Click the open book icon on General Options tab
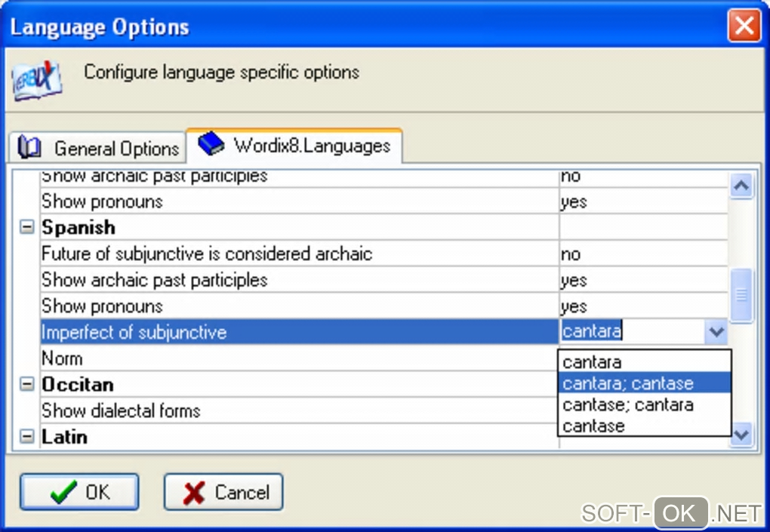This screenshot has height=532, width=770. tap(29, 147)
